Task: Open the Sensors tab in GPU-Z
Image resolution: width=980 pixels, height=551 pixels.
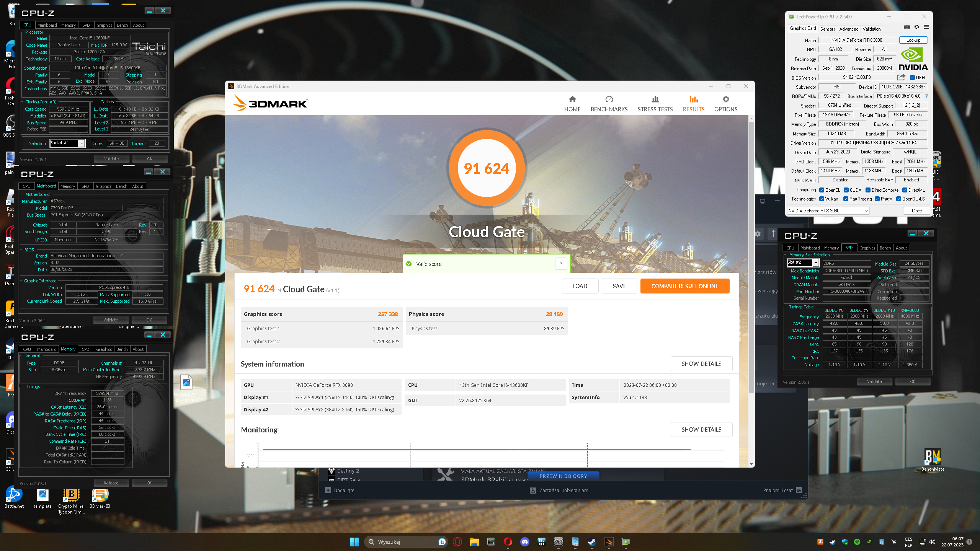Action: coord(828,29)
